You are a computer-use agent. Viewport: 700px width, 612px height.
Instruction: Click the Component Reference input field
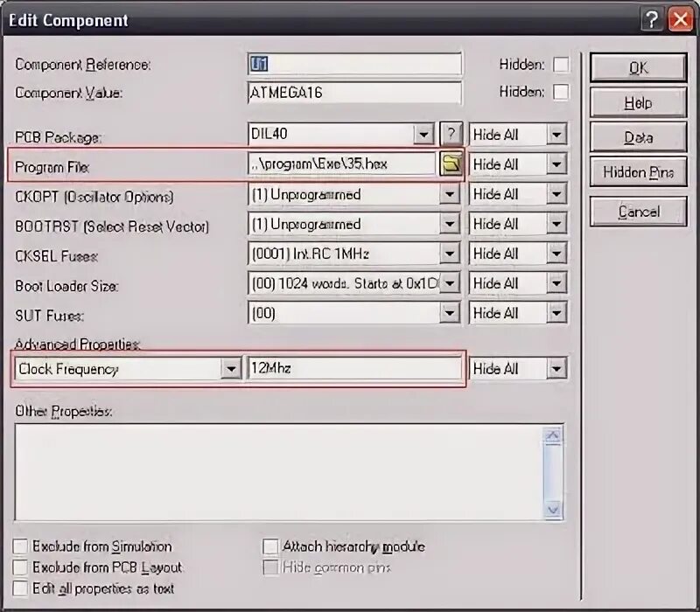coord(354,64)
